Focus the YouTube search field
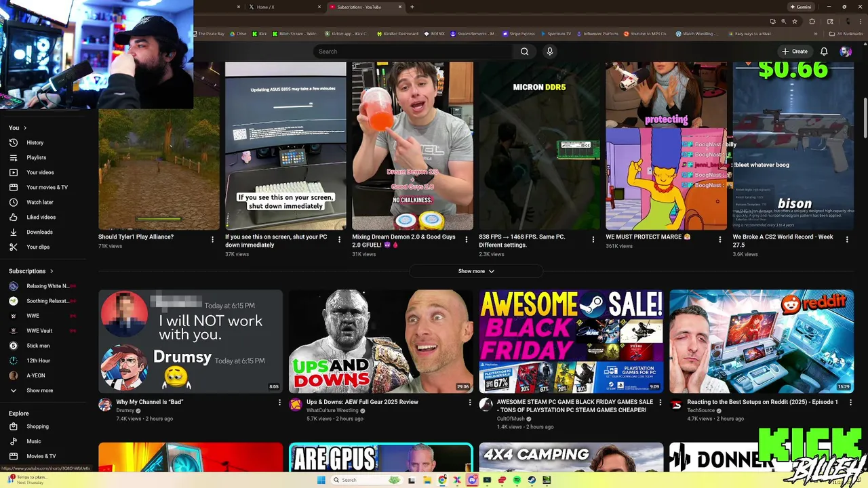Screen dimensions: 868x488 414,52
